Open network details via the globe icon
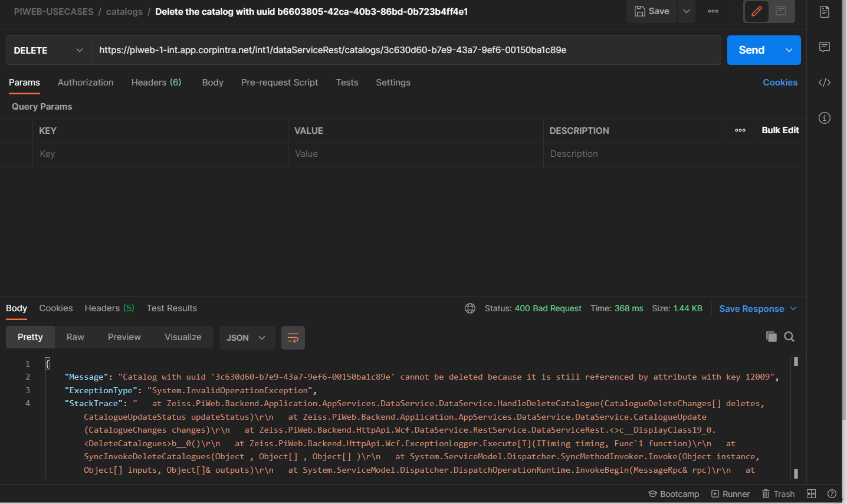 [x=470, y=308]
